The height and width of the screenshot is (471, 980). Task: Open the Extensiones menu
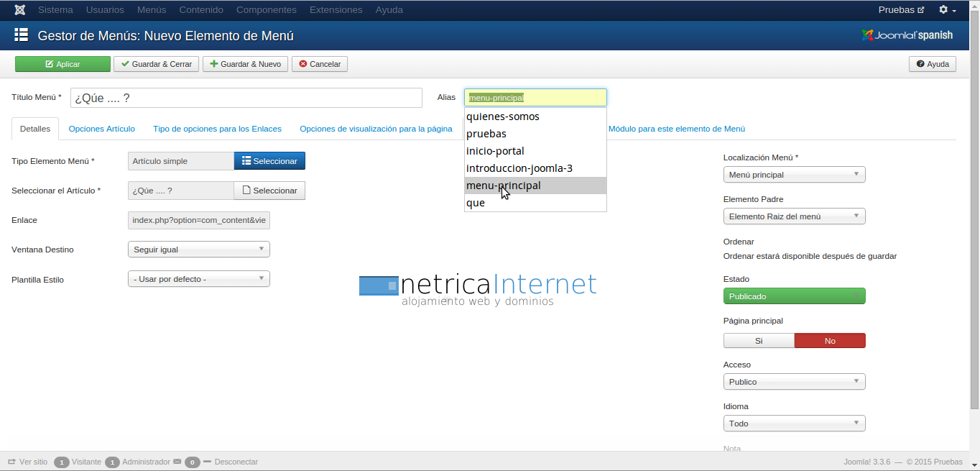point(336,10)
